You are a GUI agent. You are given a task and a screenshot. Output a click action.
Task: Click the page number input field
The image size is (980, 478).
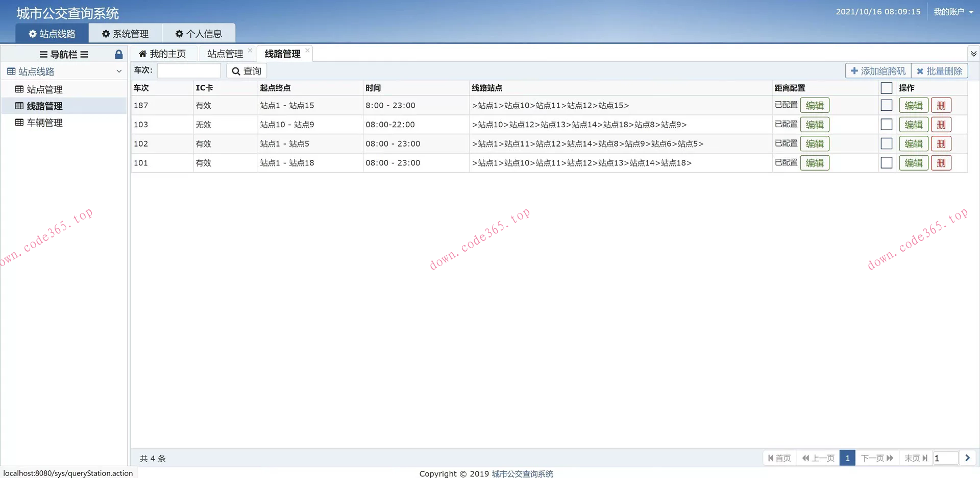pos(945,458)
